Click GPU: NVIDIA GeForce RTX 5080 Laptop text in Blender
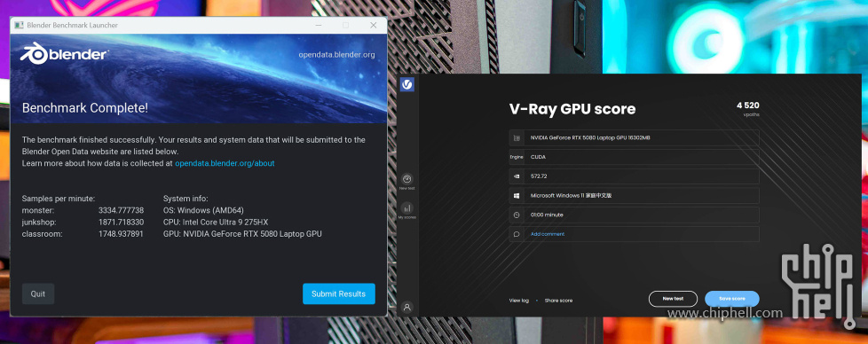Screen dimensions: 868x344 [x=242, y=234]
